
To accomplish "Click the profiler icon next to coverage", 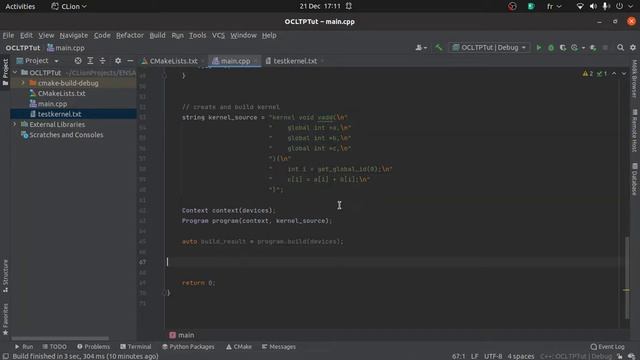I will (575, 48).
